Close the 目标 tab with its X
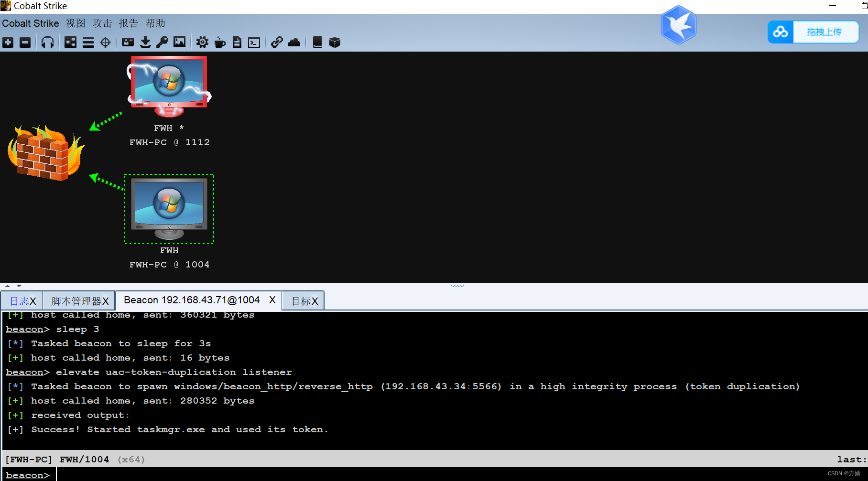The height and width of the screenshot is (481, 868). (315, 301)
